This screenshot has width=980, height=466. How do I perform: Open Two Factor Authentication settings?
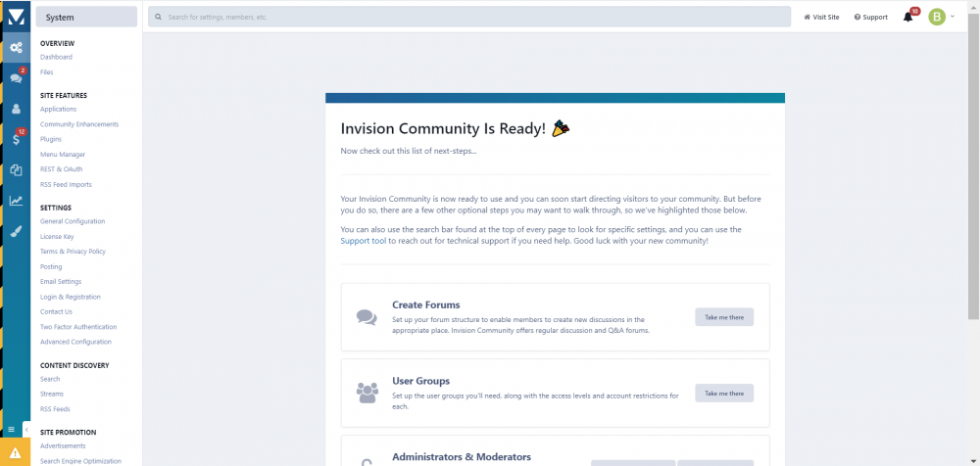click(78, 327)
